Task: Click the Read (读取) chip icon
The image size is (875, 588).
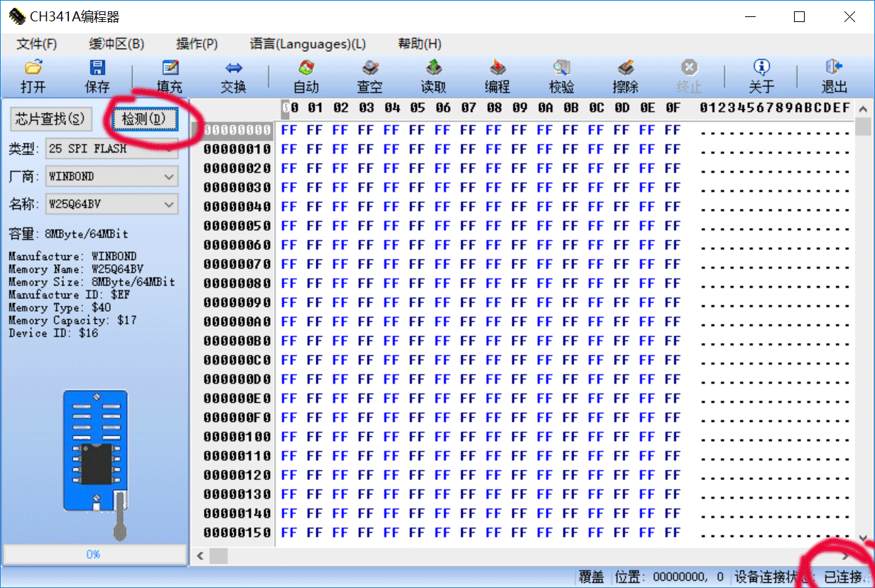Action: coord(434,68)
